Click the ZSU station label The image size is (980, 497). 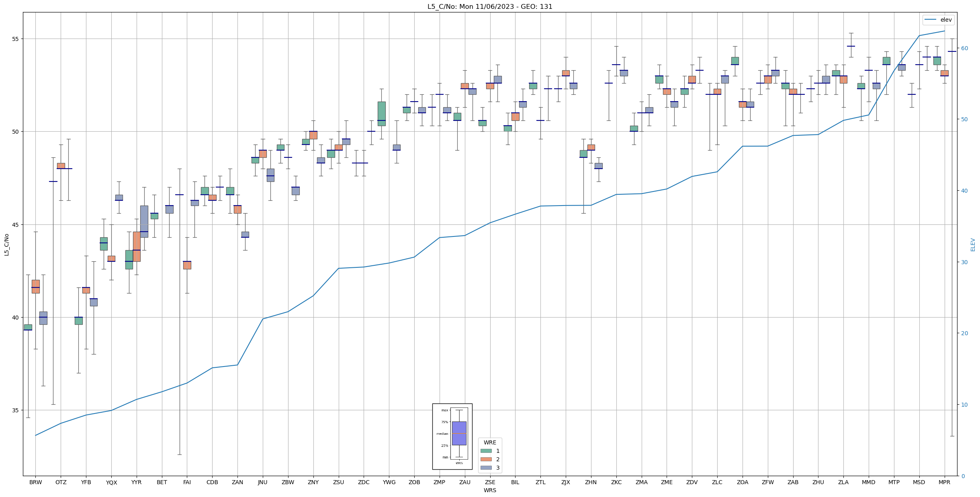pos(339,483)
